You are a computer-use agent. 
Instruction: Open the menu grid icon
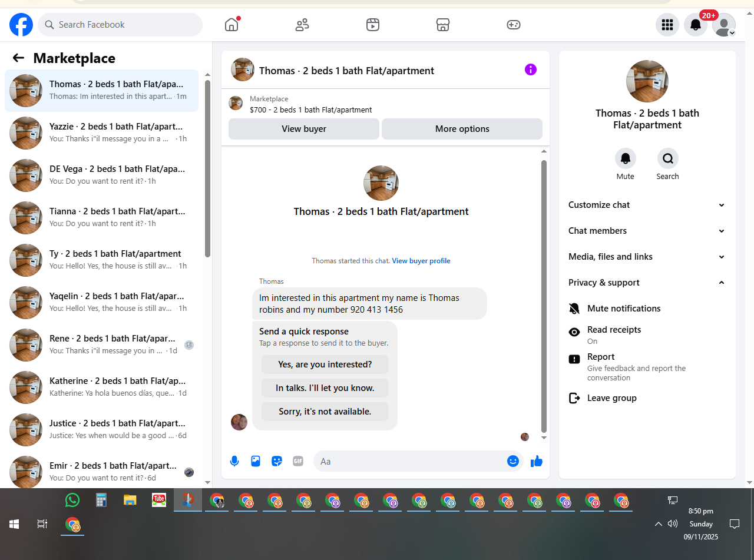pyautogui.click(x=667, y=25)
